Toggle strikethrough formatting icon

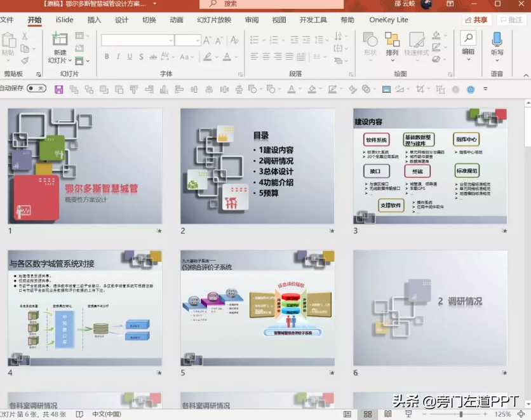pyautogui.click(x=153, y=57)
